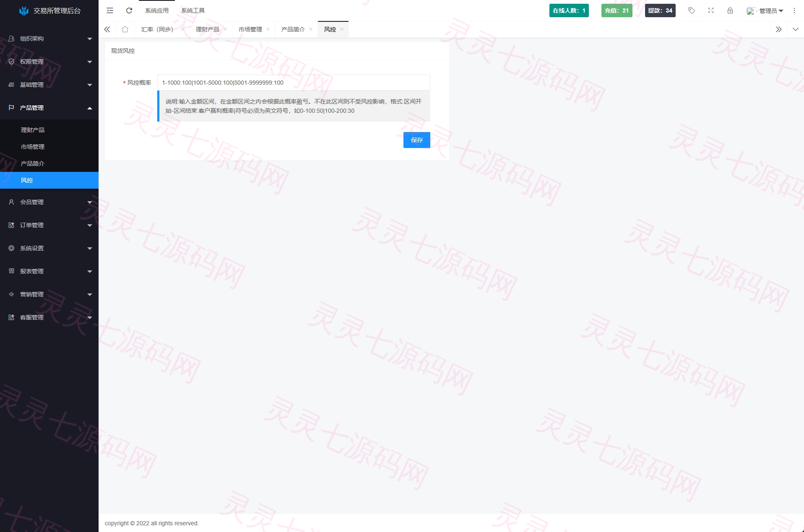Go to home tab icon
The height and width of the screenshot is (532, 804).
tap(125, 29)
